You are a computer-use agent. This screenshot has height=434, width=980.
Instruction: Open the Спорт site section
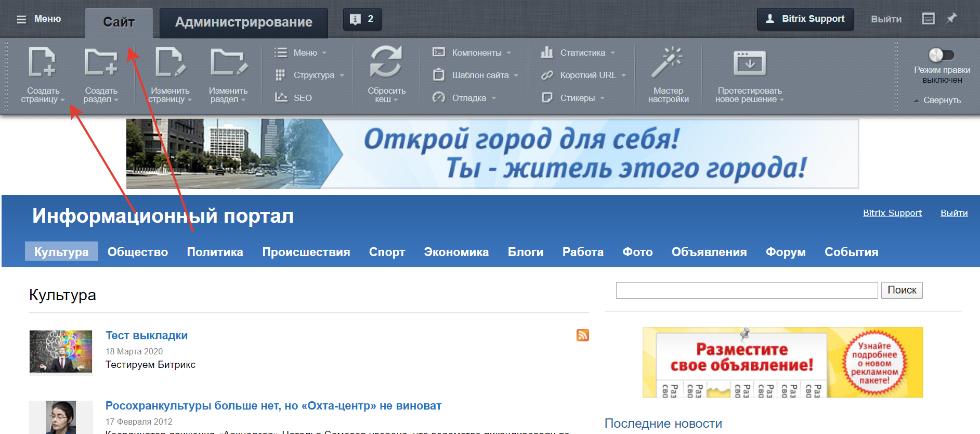[x=387, y=252]
